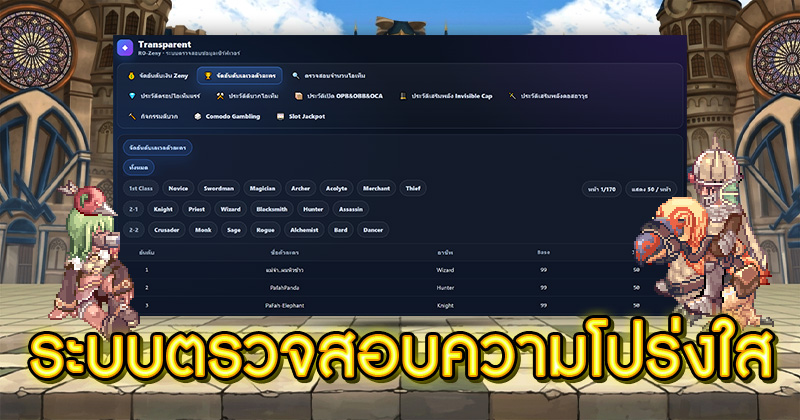Choose the Bard class filter

tap(341, 230)
